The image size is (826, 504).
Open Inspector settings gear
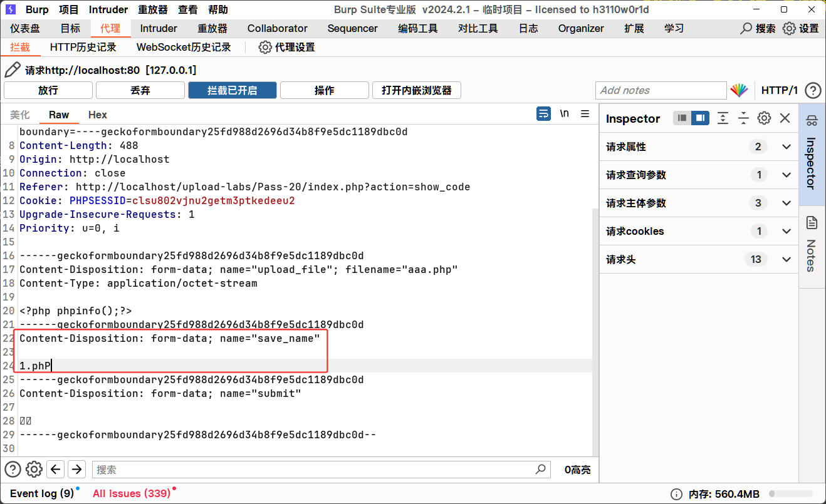[764, 118]
